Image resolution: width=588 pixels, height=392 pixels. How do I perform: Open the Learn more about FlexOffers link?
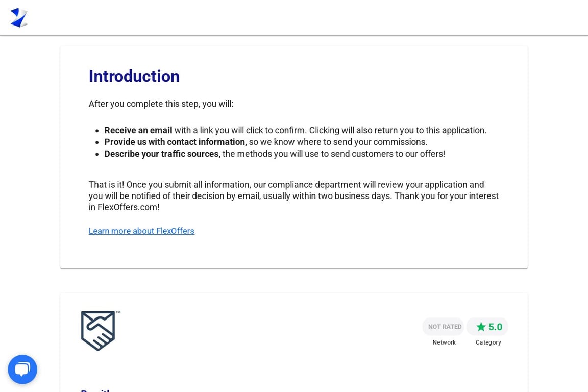point(141,231)
